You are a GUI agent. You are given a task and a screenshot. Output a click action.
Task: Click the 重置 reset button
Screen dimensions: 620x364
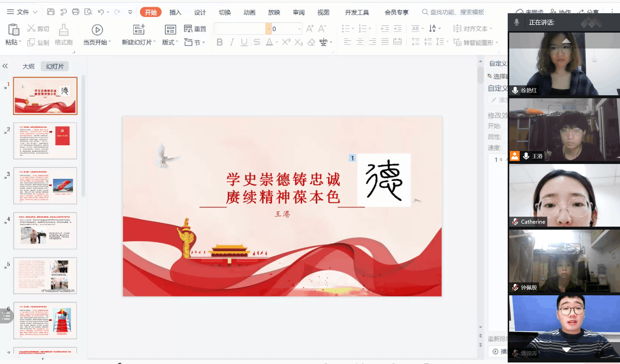click(x=195, y=29)
